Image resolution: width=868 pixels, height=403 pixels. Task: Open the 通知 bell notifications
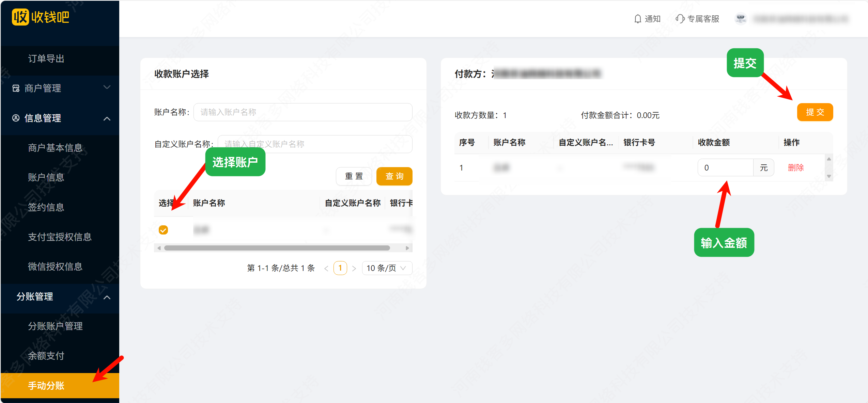(x=638, y=19)
